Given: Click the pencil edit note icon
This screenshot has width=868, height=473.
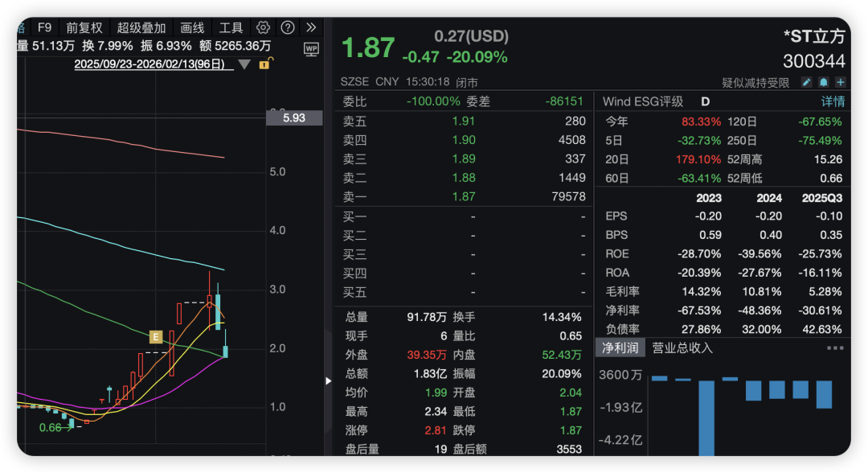Looking at the screenshot, I should 807,83.
